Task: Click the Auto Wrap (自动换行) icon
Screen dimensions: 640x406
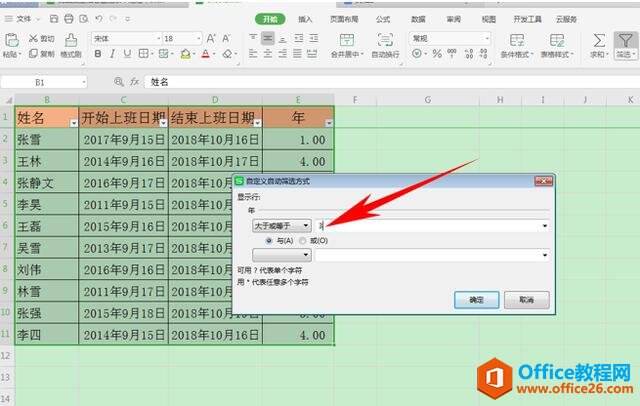Action: 386,40
